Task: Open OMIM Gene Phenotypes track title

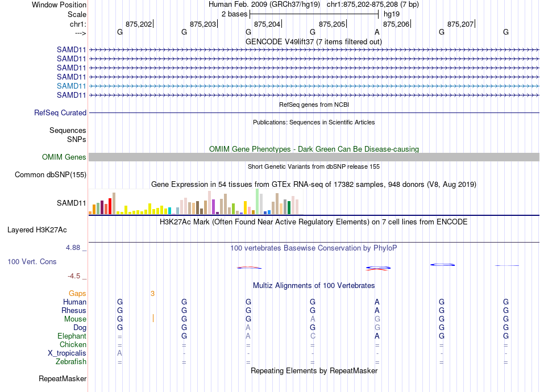Action: [x=314, y=149]
